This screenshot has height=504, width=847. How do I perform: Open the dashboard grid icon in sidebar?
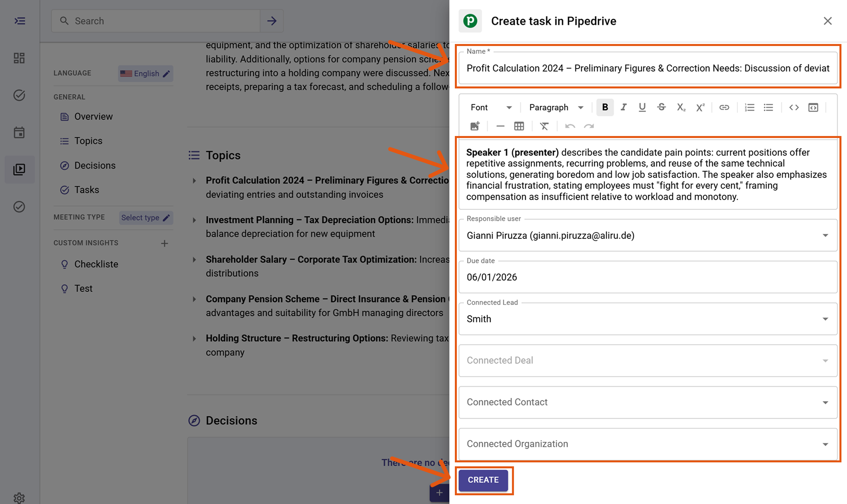(19, 58)
